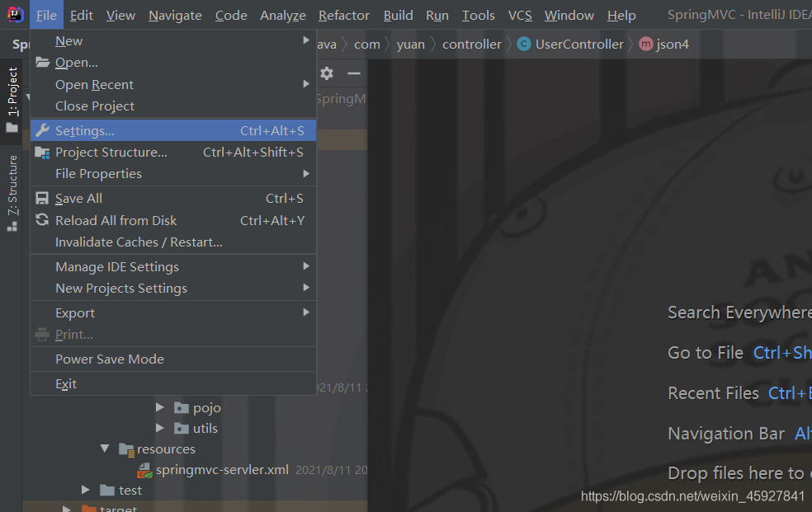Click the UserController breadcrumb label

(x=579, y=45)
